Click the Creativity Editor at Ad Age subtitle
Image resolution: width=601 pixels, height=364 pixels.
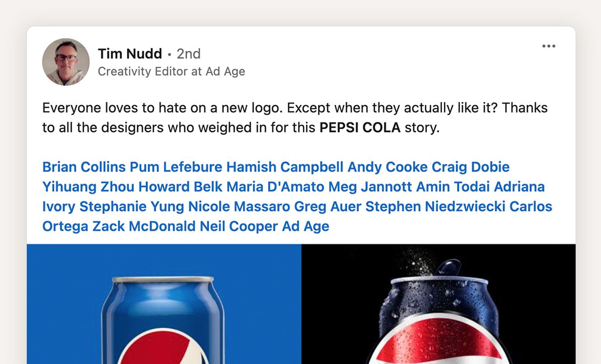171,71
